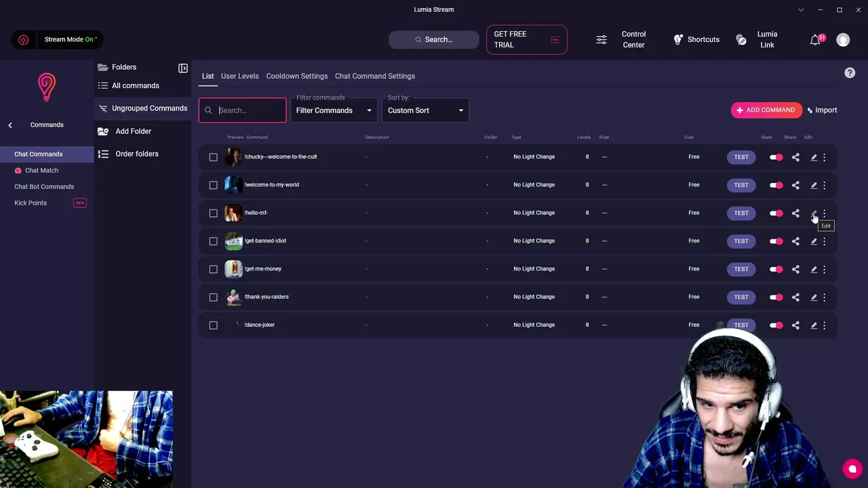Open more options for !dance-joker

click(x=825, y=325)
